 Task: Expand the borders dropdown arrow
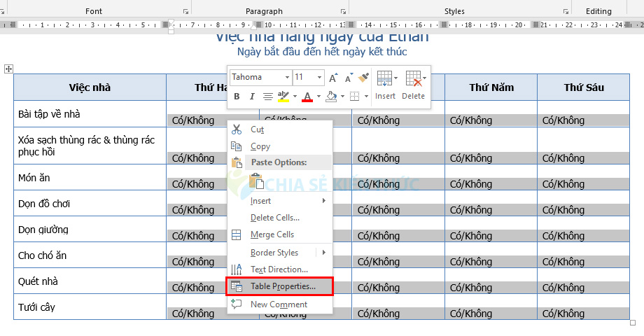point(366,96)
